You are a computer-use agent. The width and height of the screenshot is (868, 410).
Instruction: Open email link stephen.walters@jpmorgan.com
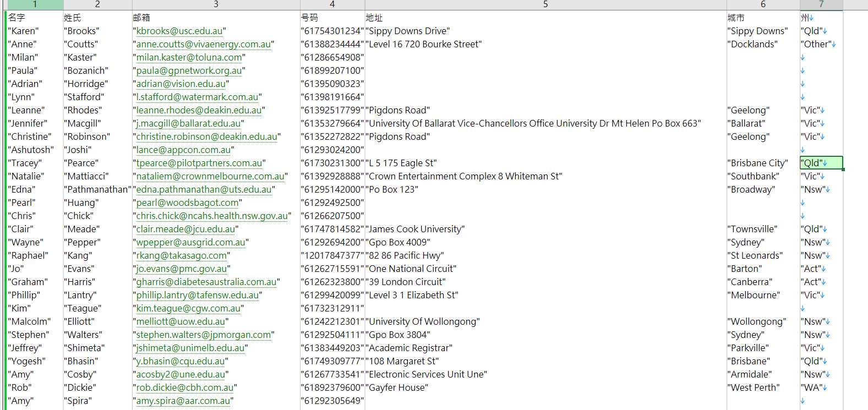pos(204,335)
